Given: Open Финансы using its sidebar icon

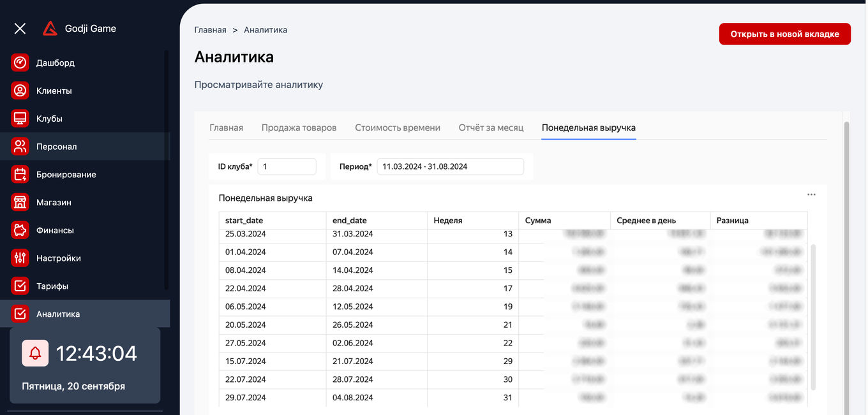Looking at the screenshot, I should pos(19,229).
